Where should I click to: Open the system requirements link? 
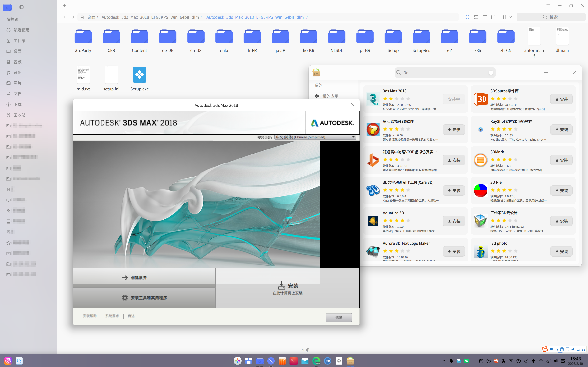[112, 316]
